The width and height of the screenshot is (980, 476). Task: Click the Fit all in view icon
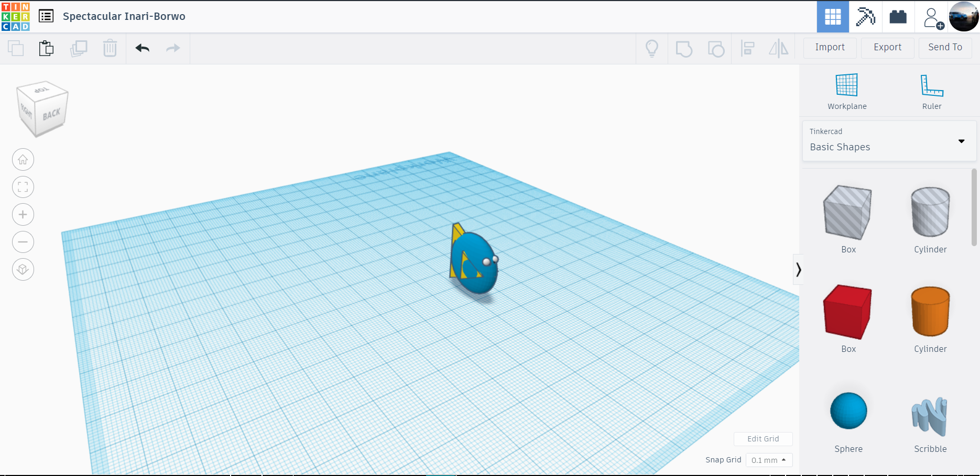click(x=23, y=187)
